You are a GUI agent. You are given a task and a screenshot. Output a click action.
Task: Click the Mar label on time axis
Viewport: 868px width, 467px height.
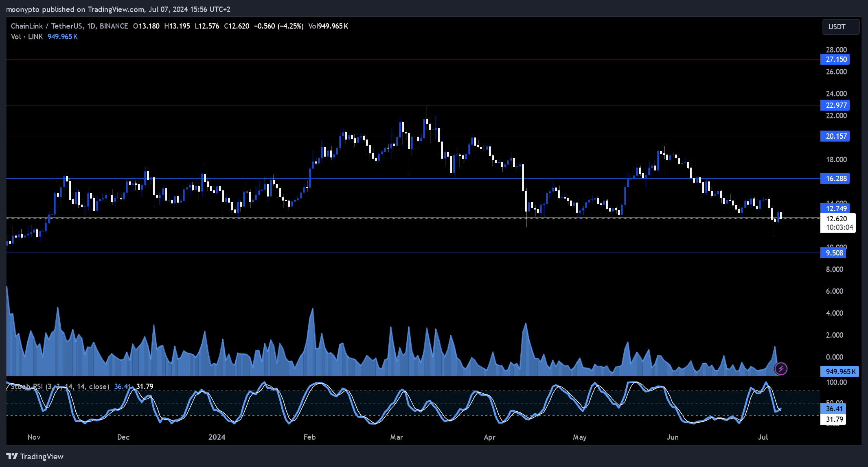pyautogui.click(x=397, y=437)
